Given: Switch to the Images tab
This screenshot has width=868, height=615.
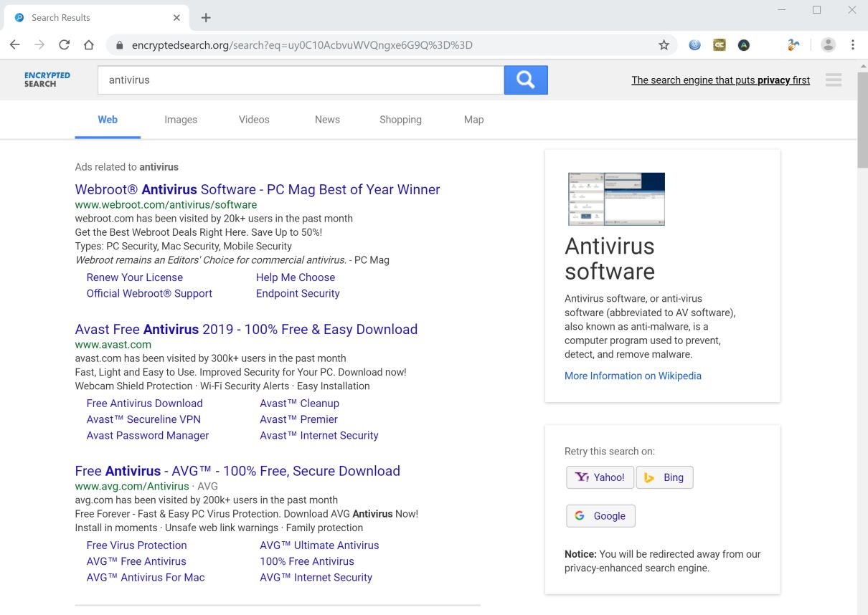Looking at the screenshot, I should 181,120.
